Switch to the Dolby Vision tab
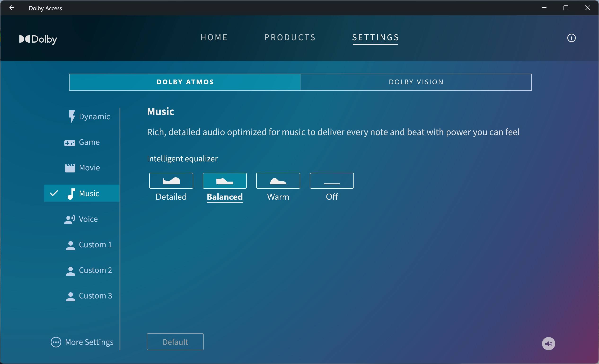 416,82
